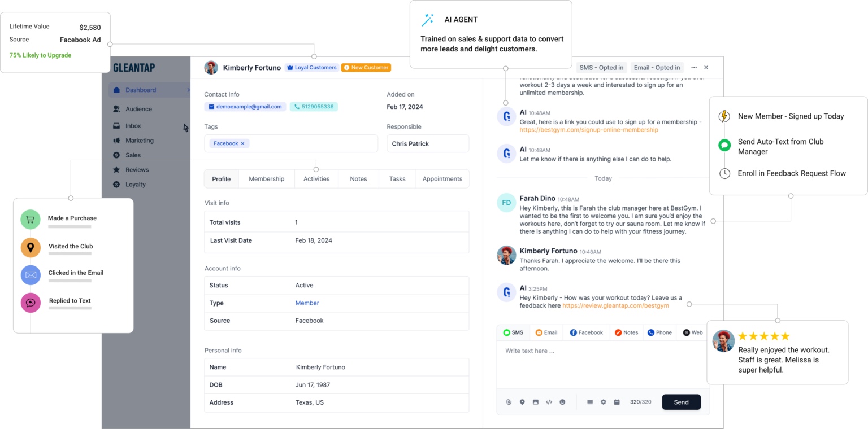Expand the Dashboard sidebar chevron

(x=188, y=90)
